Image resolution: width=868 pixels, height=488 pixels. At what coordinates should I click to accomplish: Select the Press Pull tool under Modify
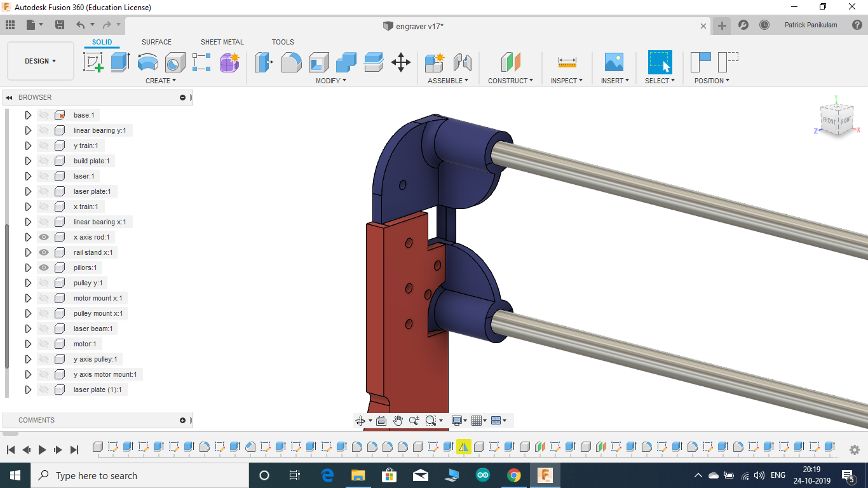pos(264,62)
